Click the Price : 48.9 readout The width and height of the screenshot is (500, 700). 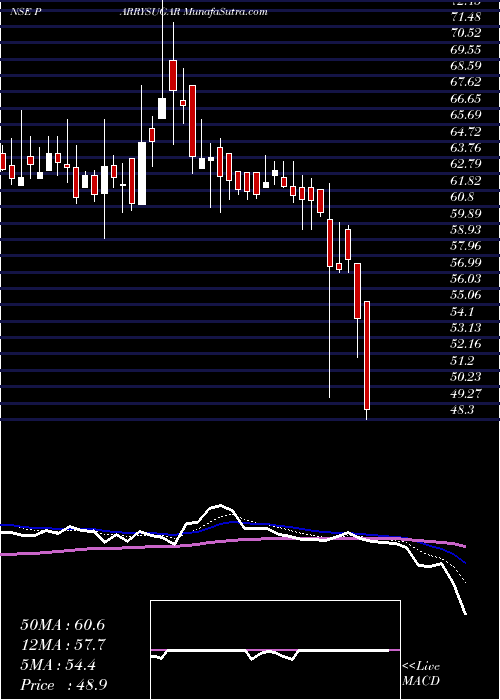64,685
